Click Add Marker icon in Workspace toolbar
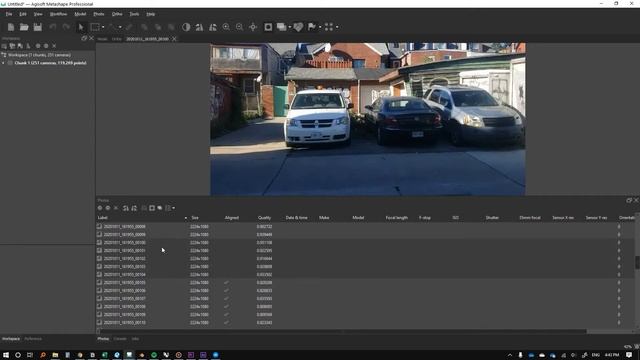 pos(20,46)
